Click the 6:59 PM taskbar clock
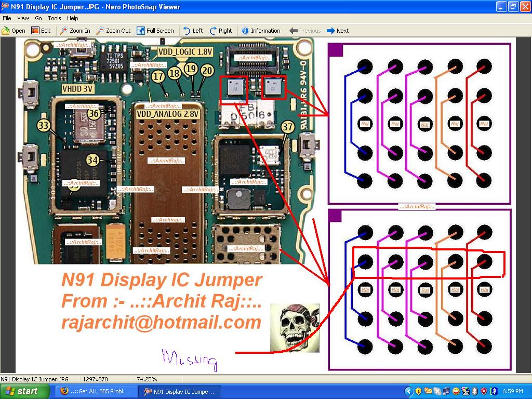532x399 pixels. (513, 392)
